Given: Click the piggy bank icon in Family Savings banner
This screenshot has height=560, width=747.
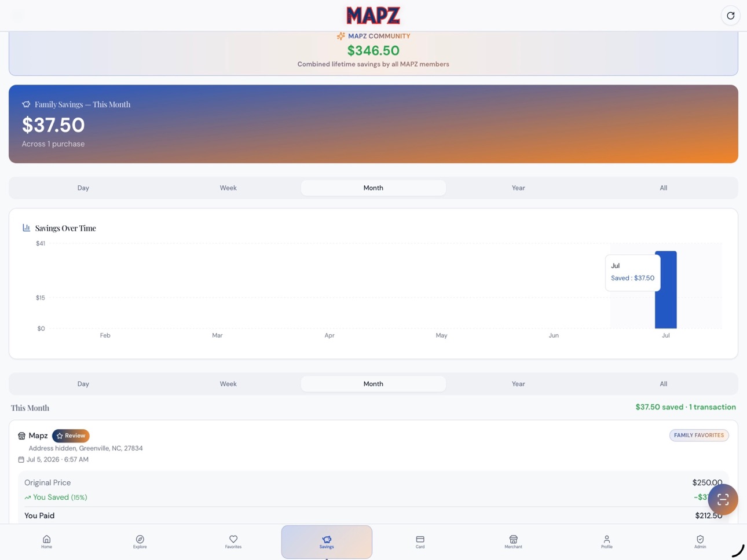Looking at the screenshot, I should click(26, 104).
